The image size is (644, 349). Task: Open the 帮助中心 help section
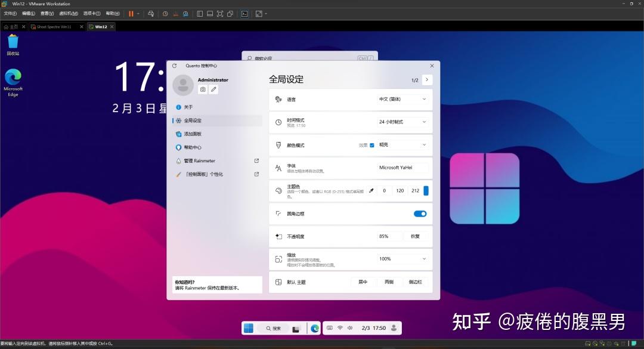click(x=192, y=147)
